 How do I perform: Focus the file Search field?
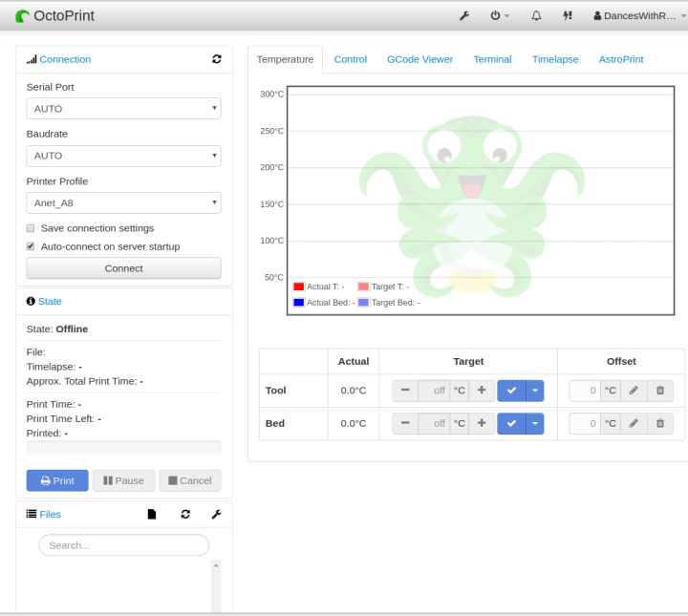[123, 545]
